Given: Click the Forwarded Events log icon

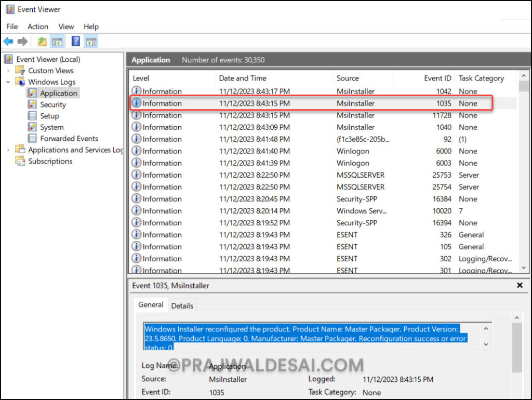Looking at the screenshot, I should 33,138.
